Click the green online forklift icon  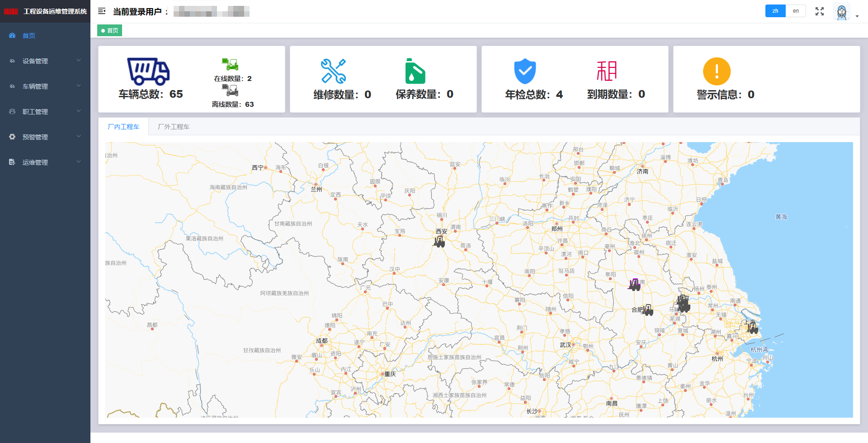tap(230, 64)
